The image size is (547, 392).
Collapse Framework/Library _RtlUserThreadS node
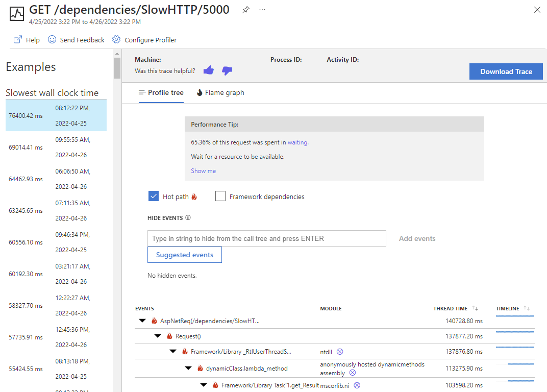point(173,351)
